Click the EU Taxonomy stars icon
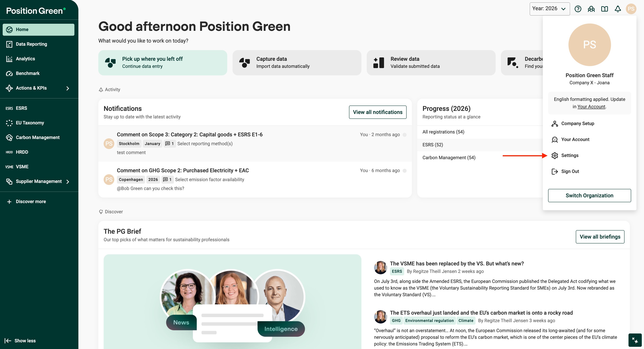The width and height of the screenshot is (644, 349). [x=9, y=123]
